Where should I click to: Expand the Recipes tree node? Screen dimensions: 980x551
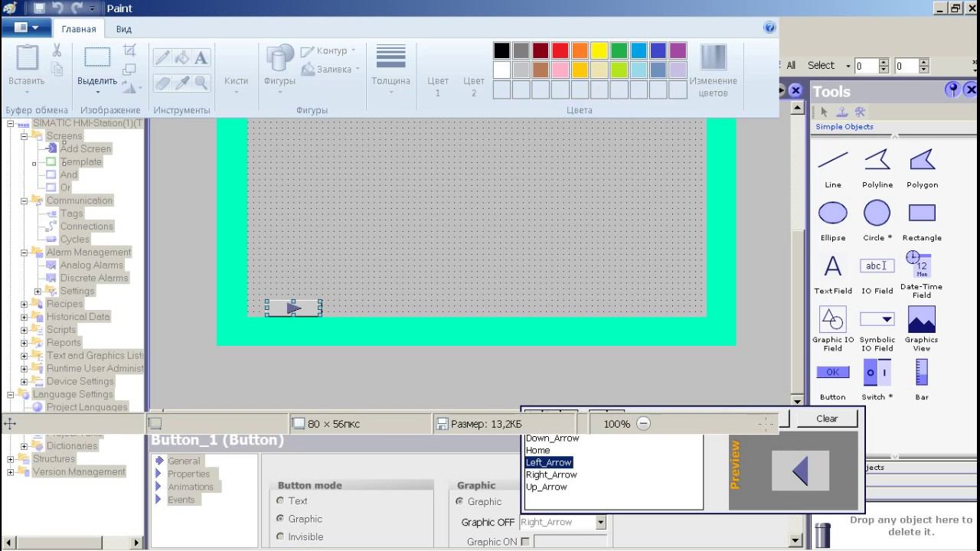coord(24,304)
